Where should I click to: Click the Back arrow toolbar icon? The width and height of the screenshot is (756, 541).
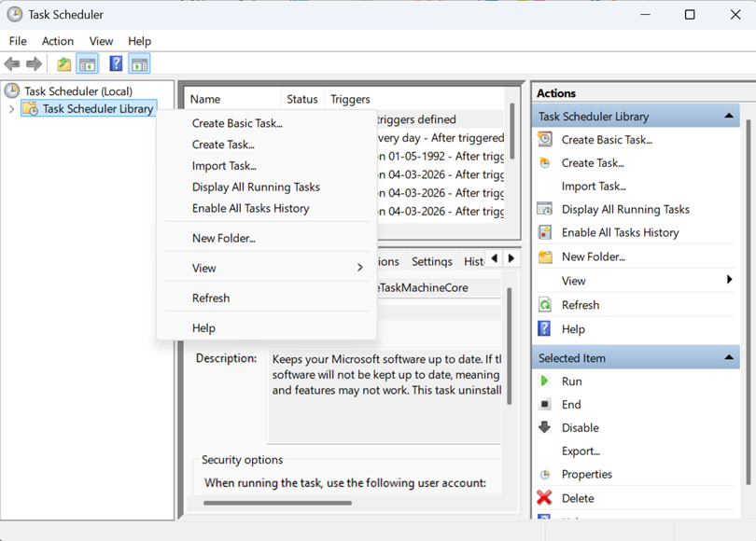[x=12, y=64]
